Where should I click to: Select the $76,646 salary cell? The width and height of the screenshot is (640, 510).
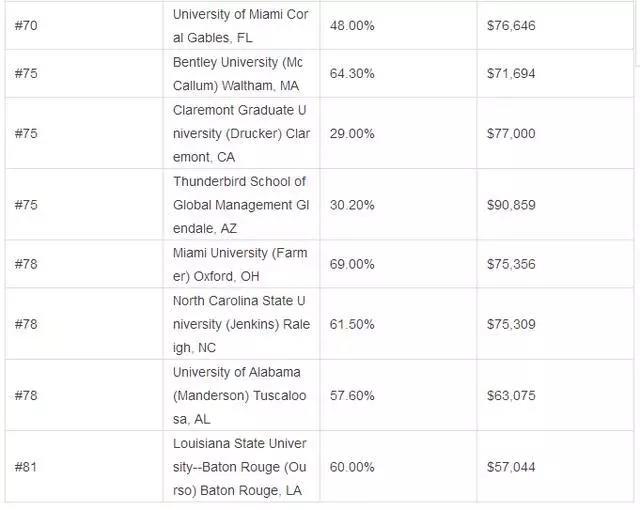[555, 26]
